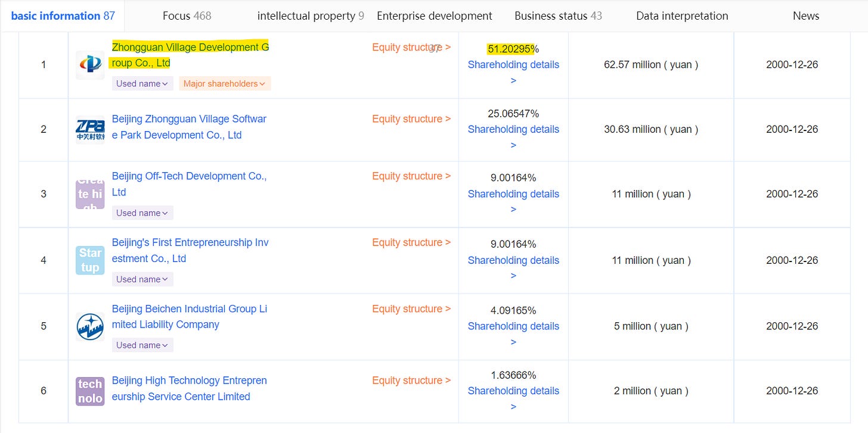This screenshot has height=433, width=868.
Task: Expand Used name for Zhongguan Village Development Group
Action: point(142,84)
